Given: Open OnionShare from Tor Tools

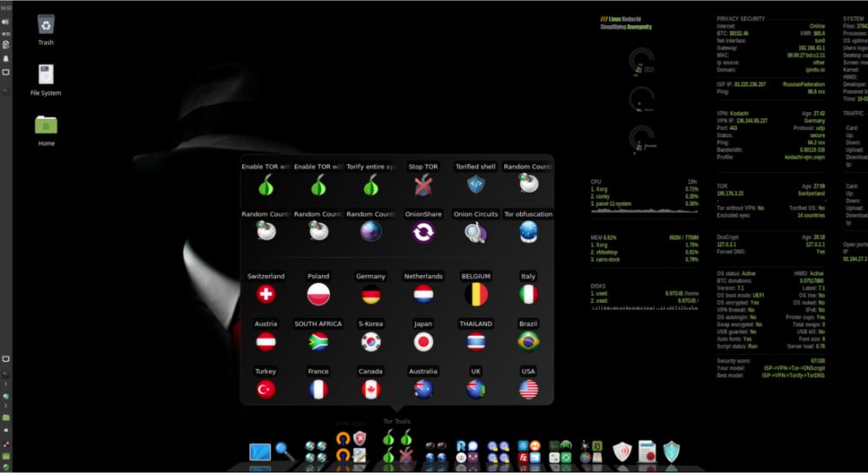Looking at the screenshot, I should click(x=423, y=233).
